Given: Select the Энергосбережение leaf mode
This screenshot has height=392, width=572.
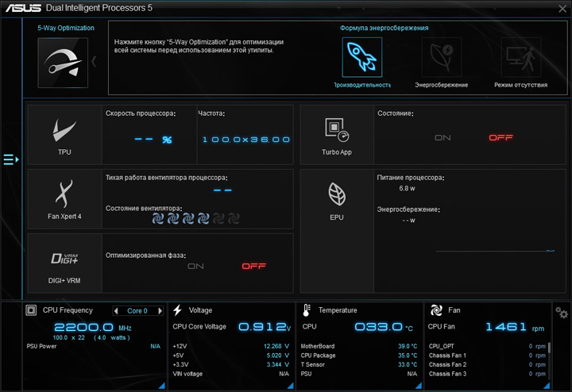Looking at the screenshot, I should click(442, 57).
